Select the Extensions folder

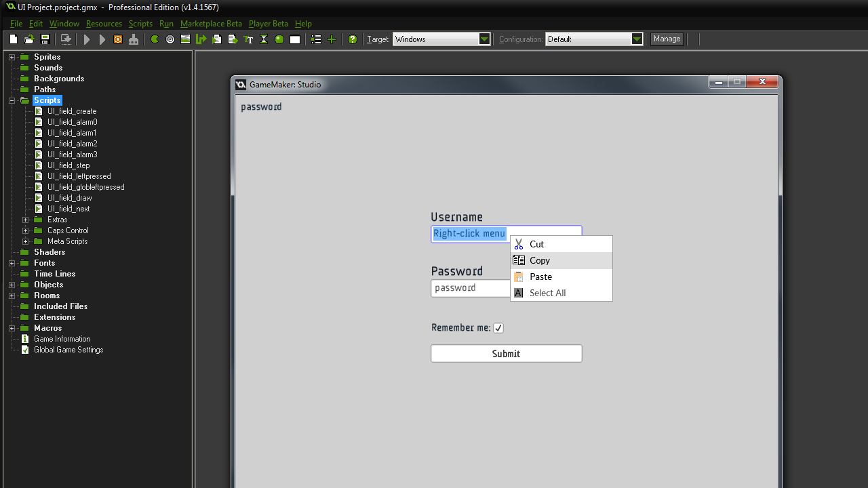click(x=55, y=317)
